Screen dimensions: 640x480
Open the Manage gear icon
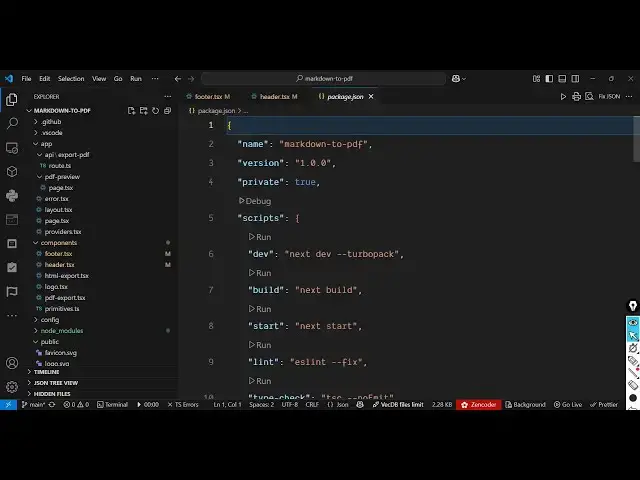(x=12, y=387)
